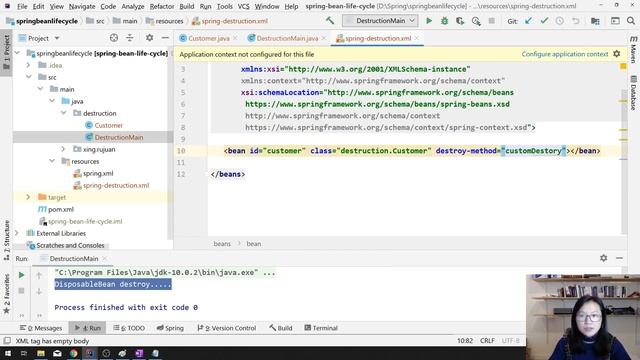Screen dimensions: 640x360
Task: Click the down stack trace arrow in Run panel
Action: 39,291
